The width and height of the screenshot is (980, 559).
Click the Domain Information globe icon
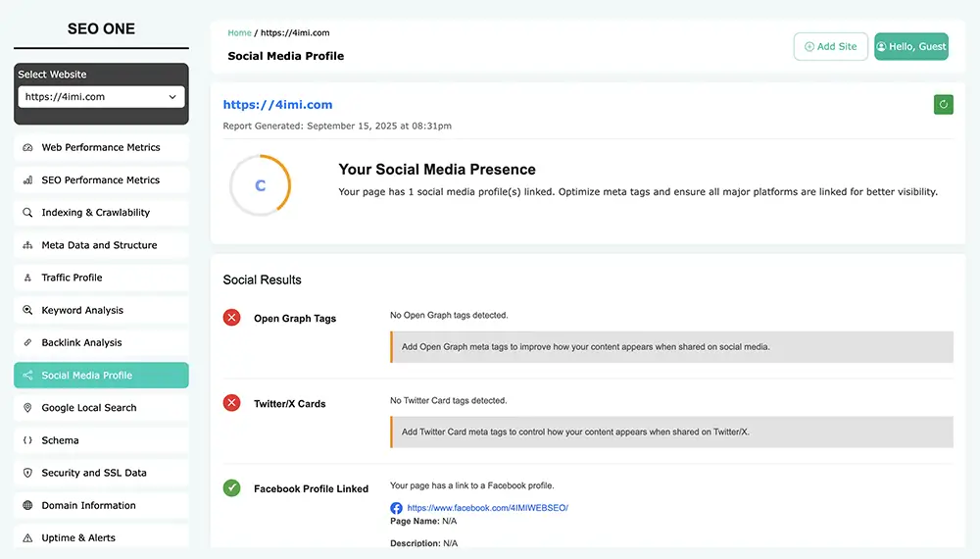point(27,506)
